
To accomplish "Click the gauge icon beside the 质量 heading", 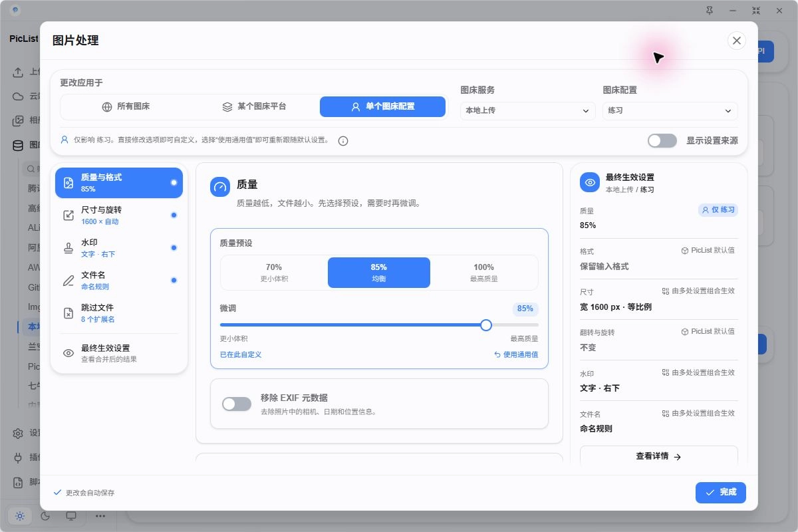I will (x=220, y=187).
